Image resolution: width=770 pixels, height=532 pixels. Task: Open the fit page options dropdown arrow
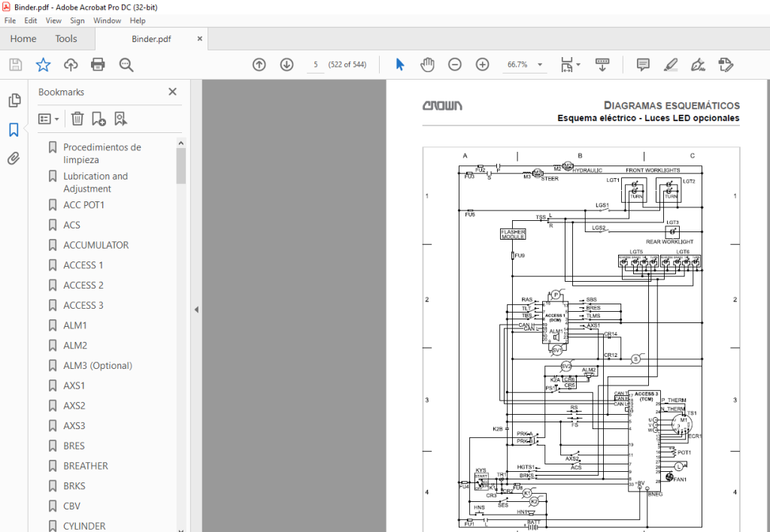tap(578, 65)
